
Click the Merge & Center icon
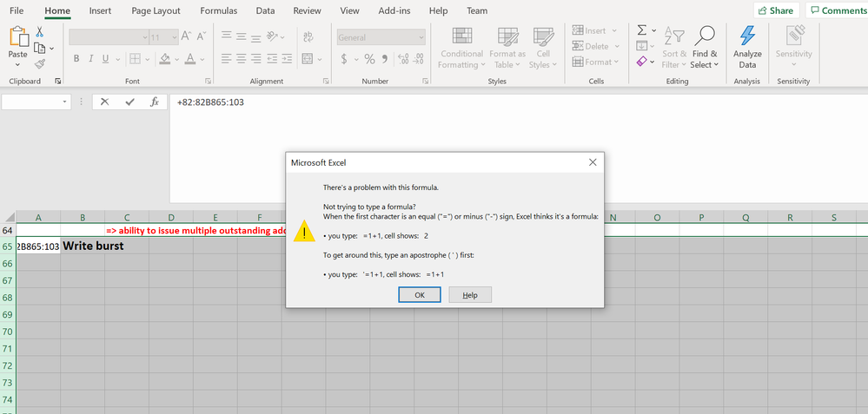point(308,58)
